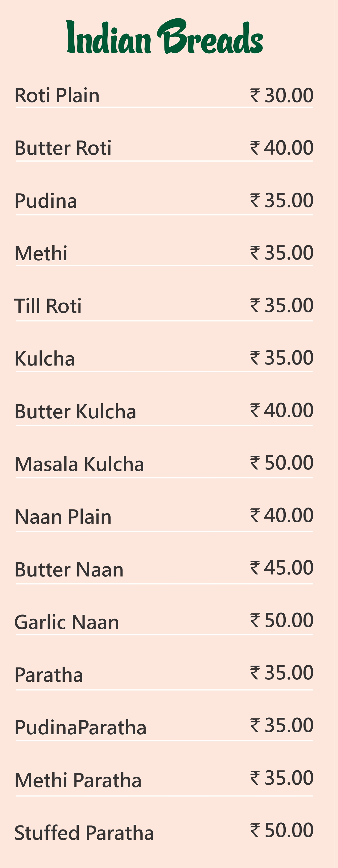338x868 pixels.
Task: Click the Butter Naan item name
Action: coord(69,569)
